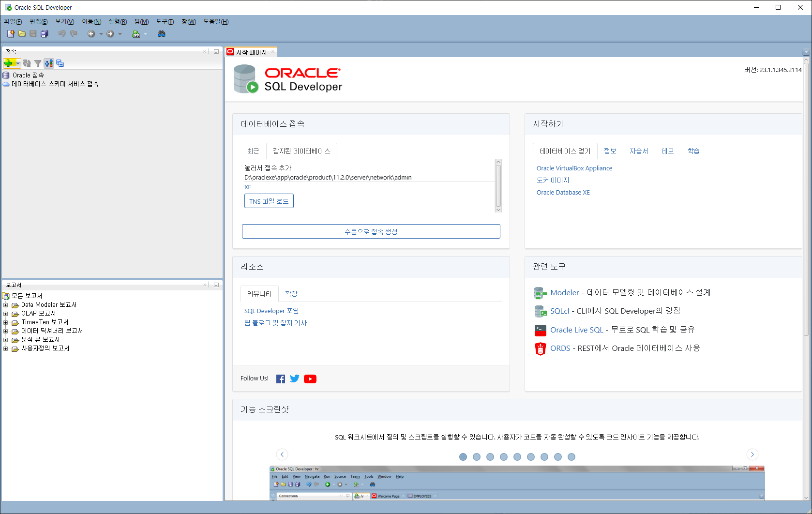Minimize the 보고서 panel
The width and height of the screenshot is (812, 514).
pyautogui.click(x=216, y=285)
